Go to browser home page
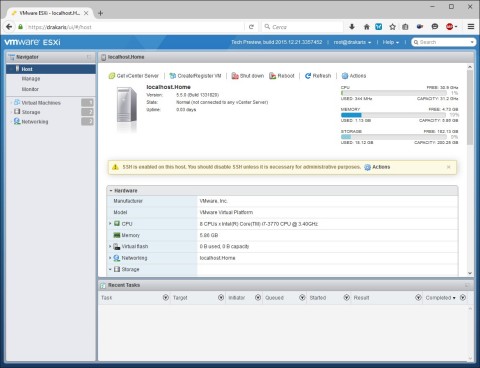Screen dimensions: 480x368 pos(366,27)
